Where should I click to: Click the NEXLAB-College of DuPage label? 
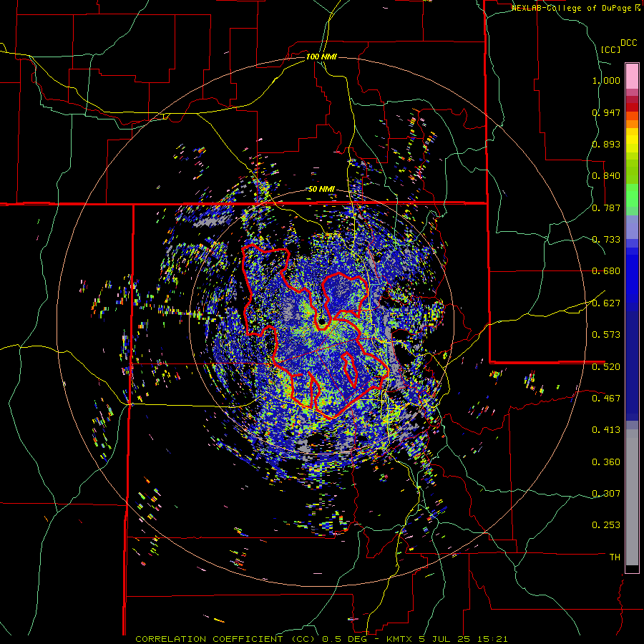[x=572, y=8]
